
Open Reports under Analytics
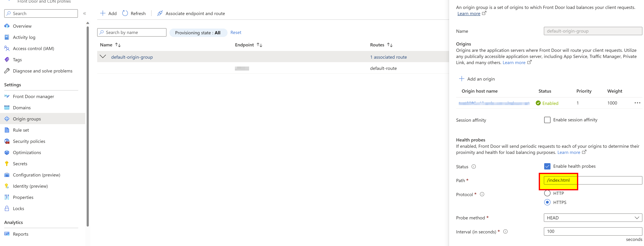point(21,234)
